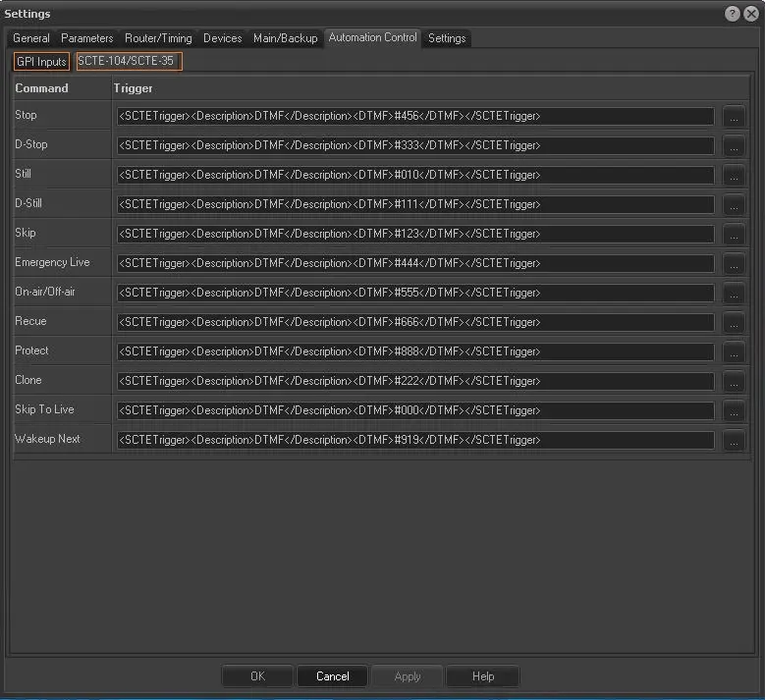Viewport: 765px width, 700px height.
Task: Open browse button for Stop trigger
Action: click(734, 117)
